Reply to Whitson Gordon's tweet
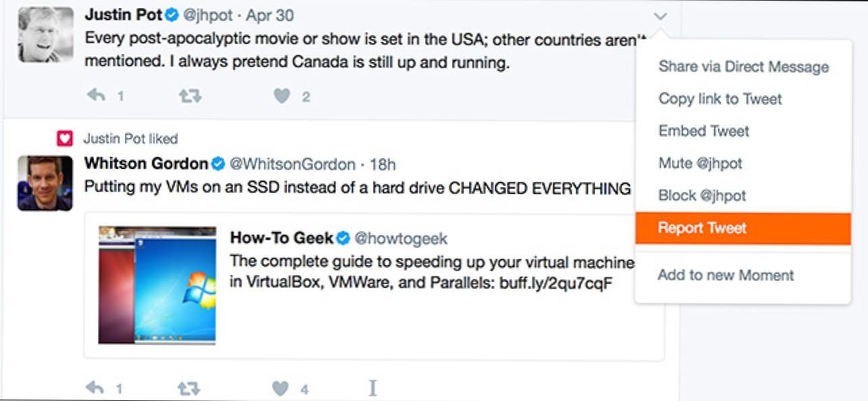The height and width of the screenshot is (401, 868). click(x=97, y=387)
